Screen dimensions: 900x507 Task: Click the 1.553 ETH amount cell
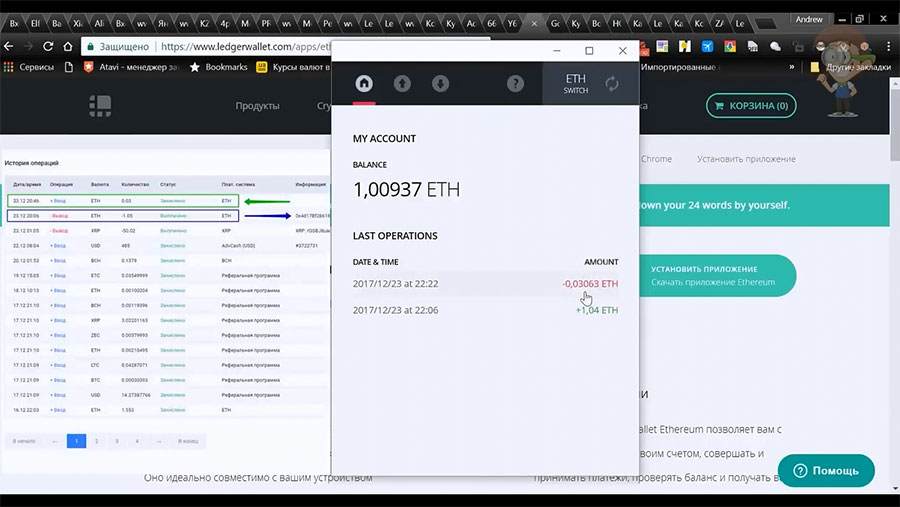click(x=127, y=410)
